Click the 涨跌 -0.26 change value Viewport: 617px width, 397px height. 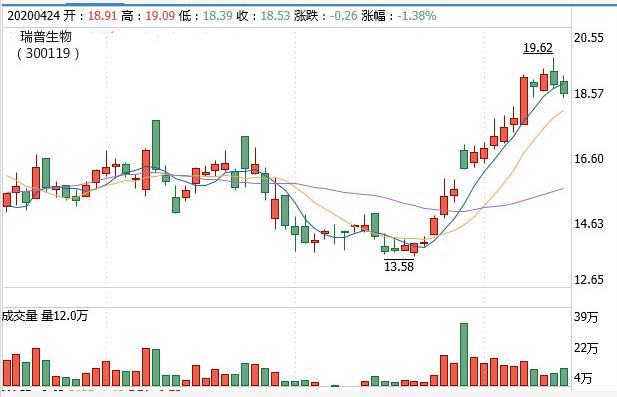344,16
